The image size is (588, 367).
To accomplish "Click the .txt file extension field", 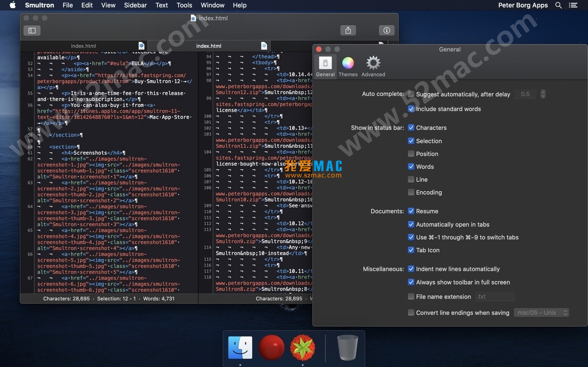I will 495,297.
